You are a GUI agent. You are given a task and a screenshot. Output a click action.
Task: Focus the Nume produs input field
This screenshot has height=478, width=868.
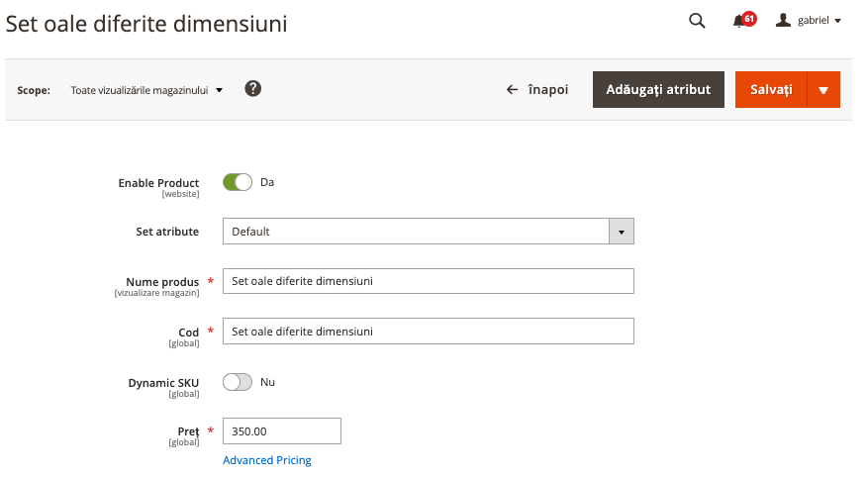point(428,281)
